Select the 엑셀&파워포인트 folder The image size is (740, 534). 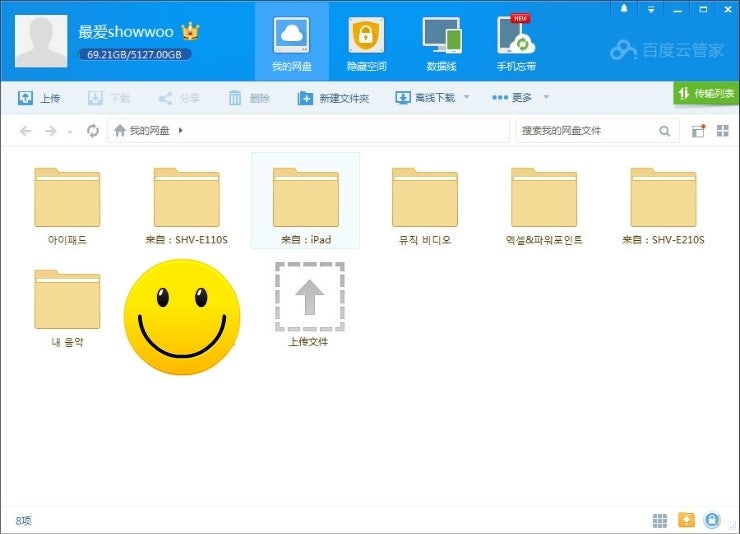point(544,206)
